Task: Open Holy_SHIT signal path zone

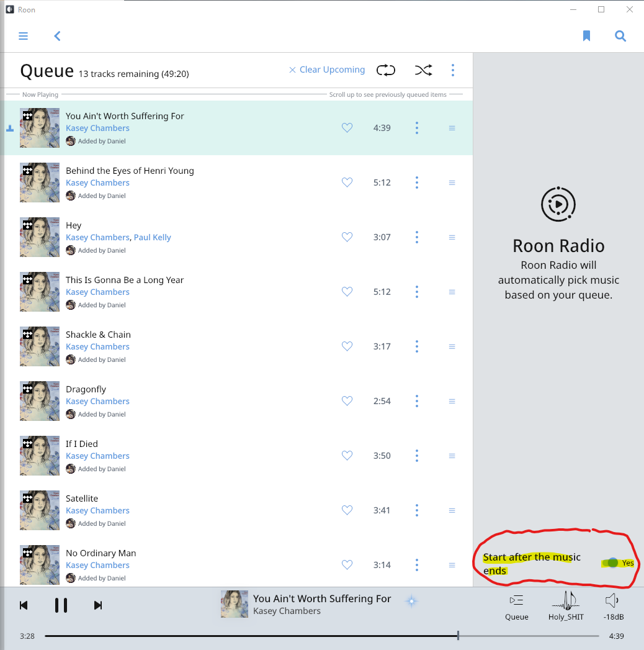Action: tap(566, 607)
